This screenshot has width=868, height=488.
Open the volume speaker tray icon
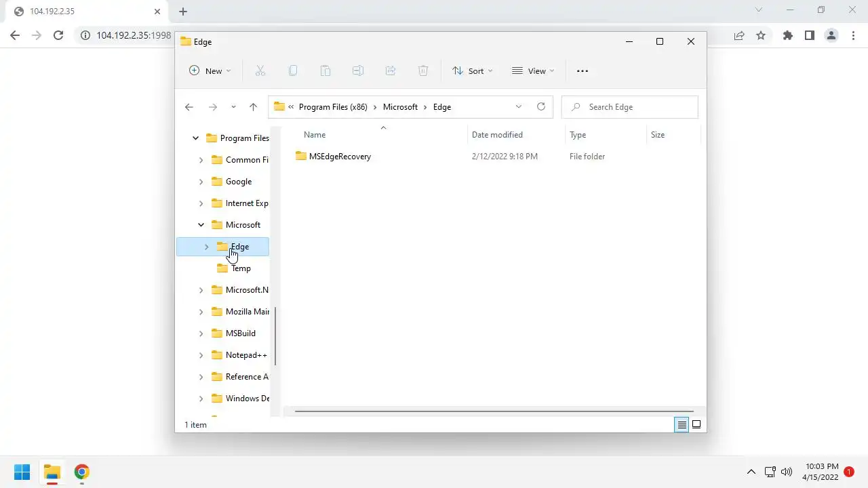tap(787, 472)
